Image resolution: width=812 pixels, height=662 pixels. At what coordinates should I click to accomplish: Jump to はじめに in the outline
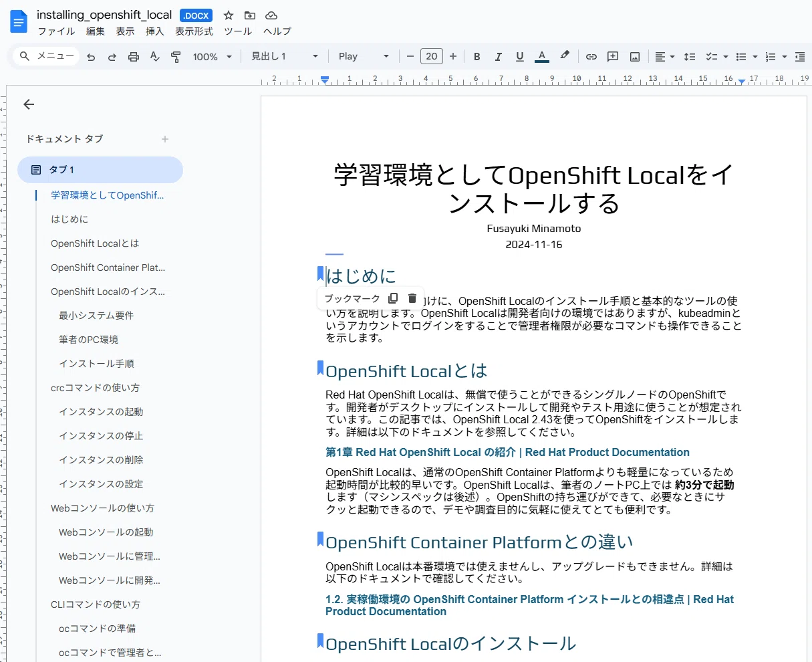(70, 219)
